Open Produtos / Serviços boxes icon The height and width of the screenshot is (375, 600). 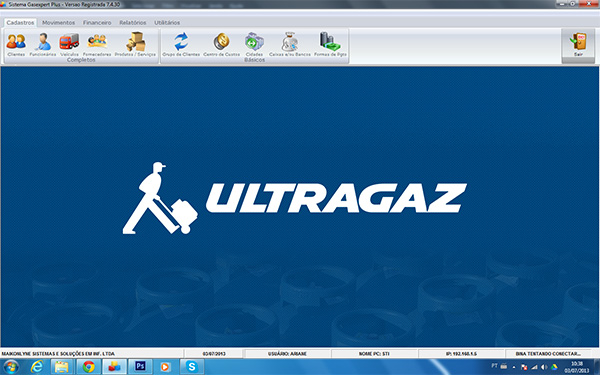point(135,44)
